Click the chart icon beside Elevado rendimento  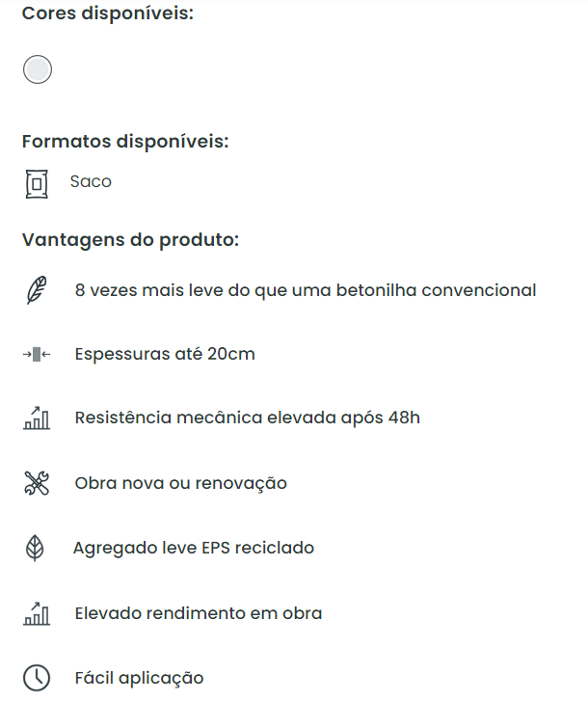pyautogui.click(x=37, y=613)
